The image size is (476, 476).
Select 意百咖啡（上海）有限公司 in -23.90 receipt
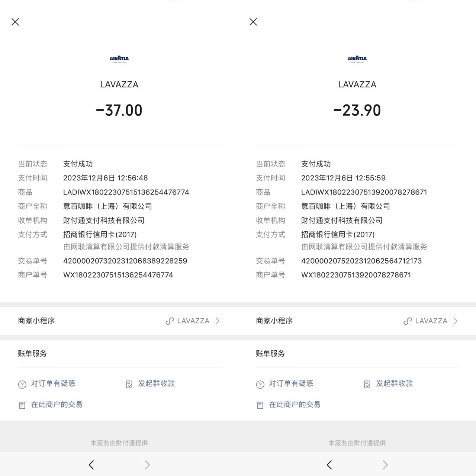pos(345,206)
